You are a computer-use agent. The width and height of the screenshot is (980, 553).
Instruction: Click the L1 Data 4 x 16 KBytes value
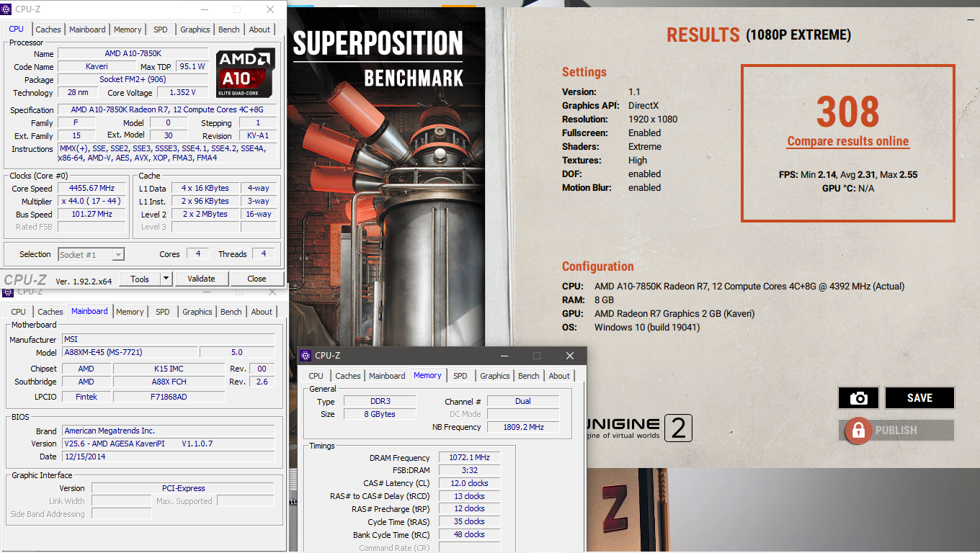[205, 189]
